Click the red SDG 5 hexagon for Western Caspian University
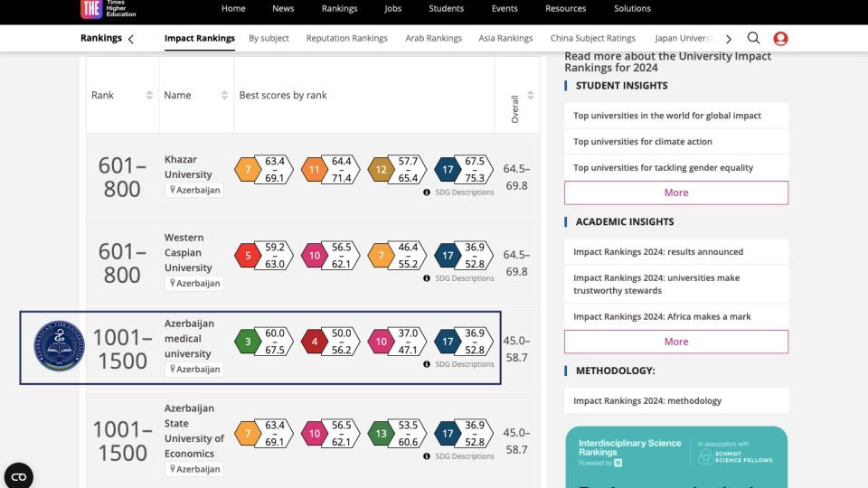The height and width of the screenshot is (488, 868). pos(248,256)
